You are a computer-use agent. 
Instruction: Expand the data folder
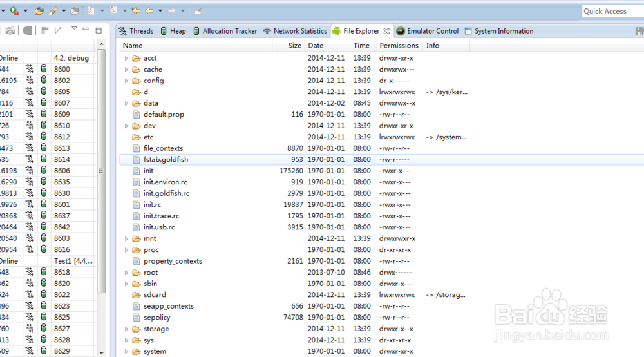click(x=126, y=104)
